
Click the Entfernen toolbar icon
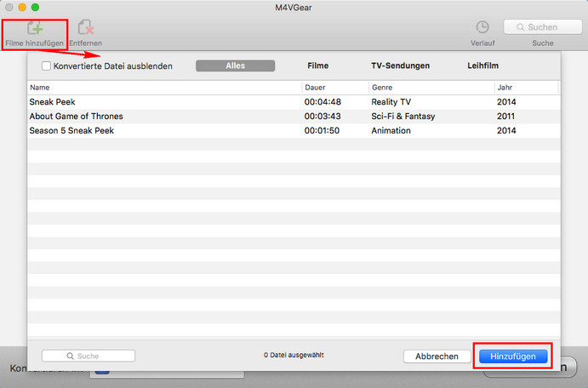click(x=85, y=27)
